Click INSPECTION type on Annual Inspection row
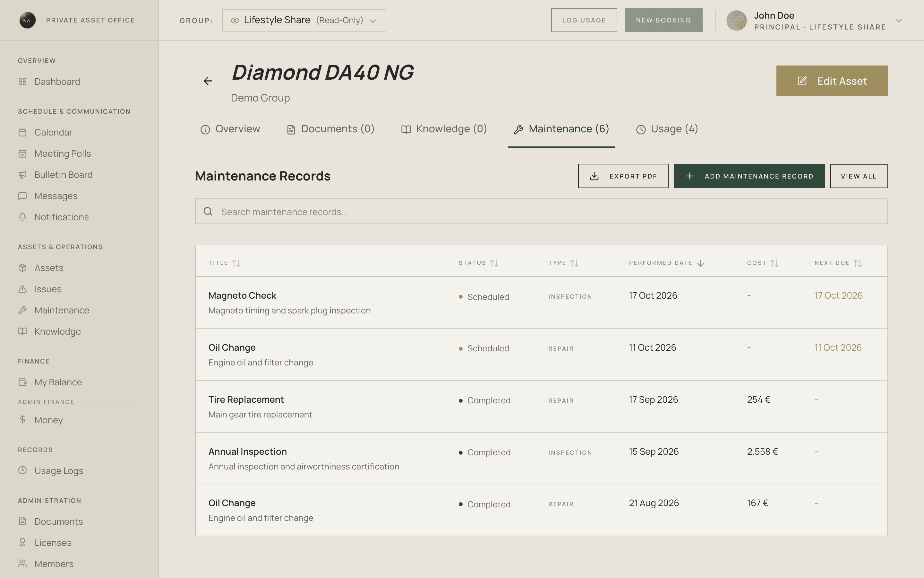 [570, 453]
